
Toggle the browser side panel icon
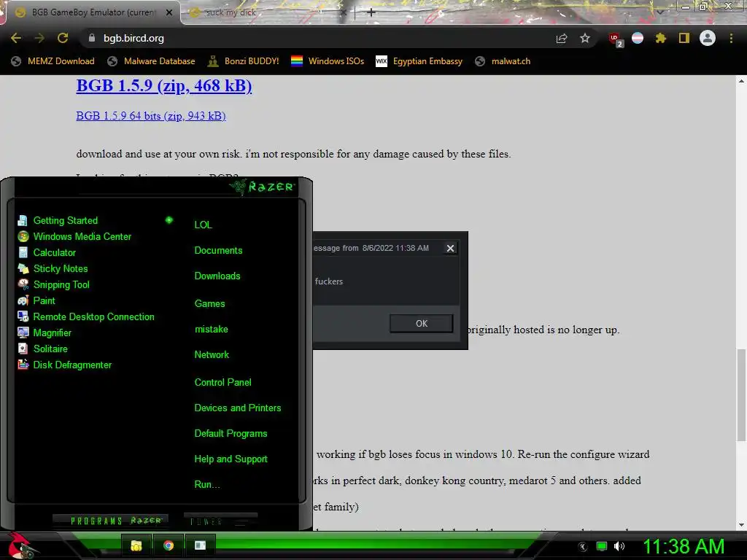(x=684, y=38)
